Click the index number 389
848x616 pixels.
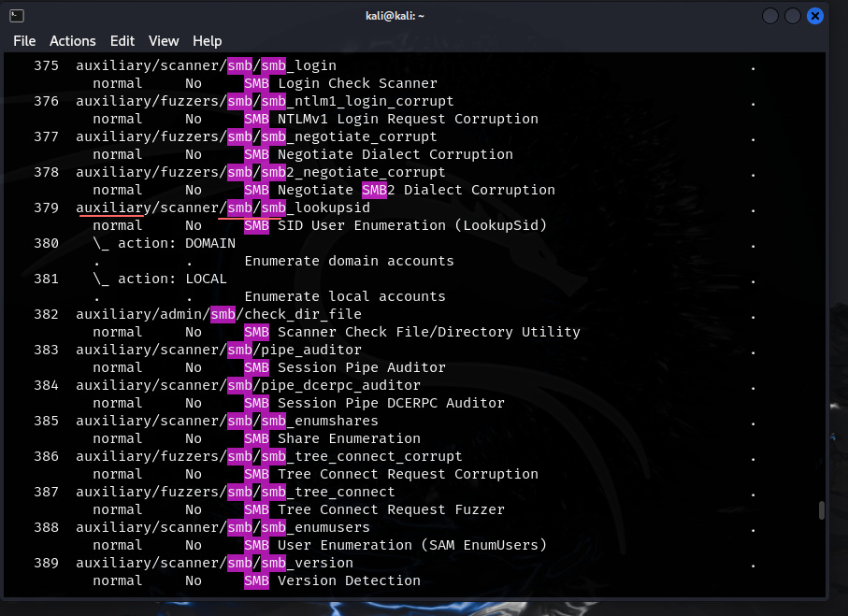point(47,564)
